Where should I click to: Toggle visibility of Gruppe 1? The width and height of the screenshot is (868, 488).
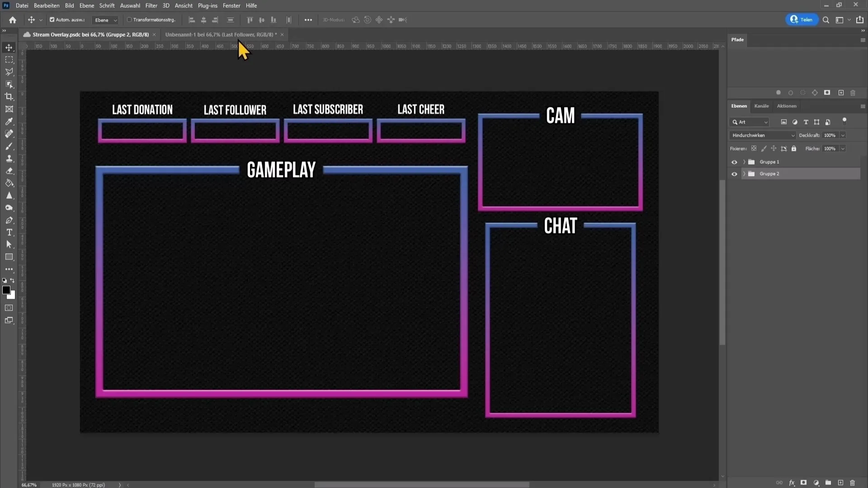735,162
